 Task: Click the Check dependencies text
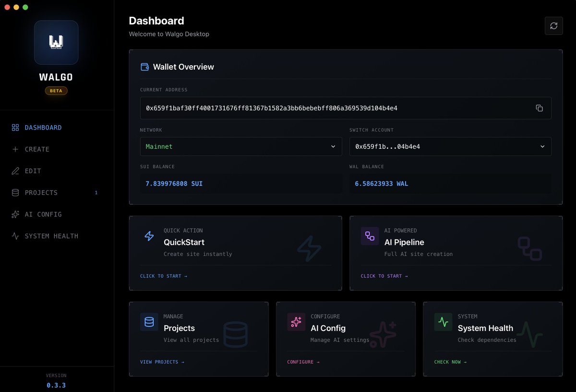[487, 340]
